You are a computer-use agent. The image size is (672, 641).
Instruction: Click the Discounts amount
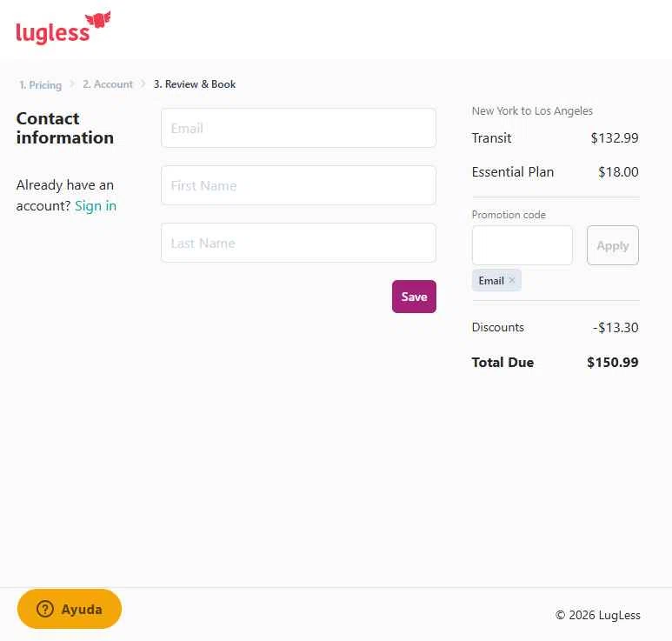point(615,328)
